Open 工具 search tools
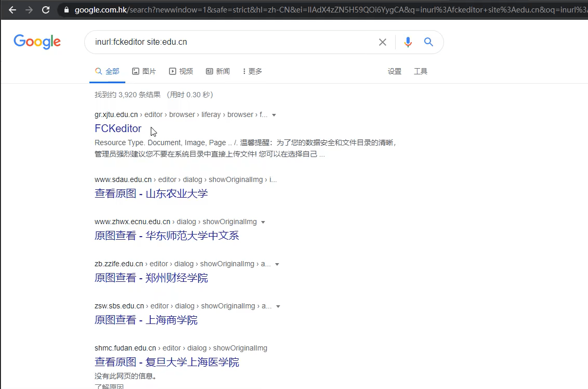This screenshot has width=588, height=389. [x=421, y=71]
